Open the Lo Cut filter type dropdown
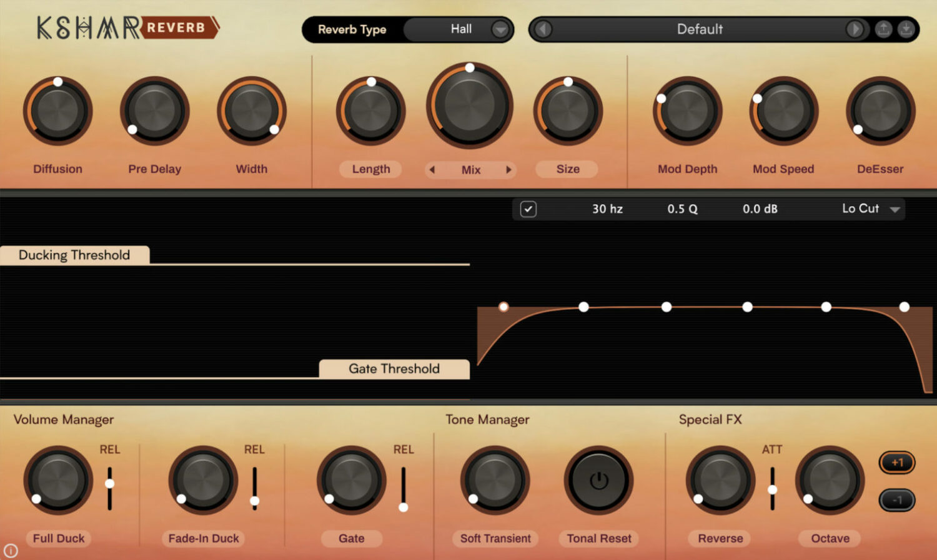Image resolution: width=937 pixels, height=560 pixels. (x=870, y=209)
